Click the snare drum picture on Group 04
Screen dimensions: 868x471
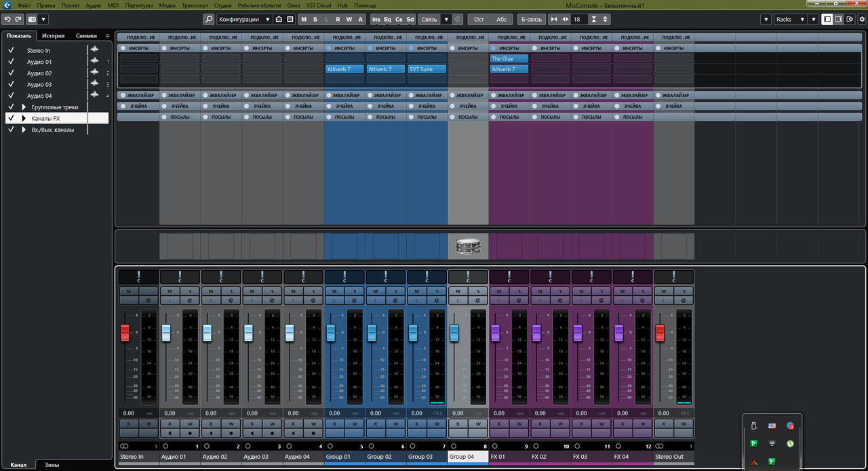[x=468, y=247]
